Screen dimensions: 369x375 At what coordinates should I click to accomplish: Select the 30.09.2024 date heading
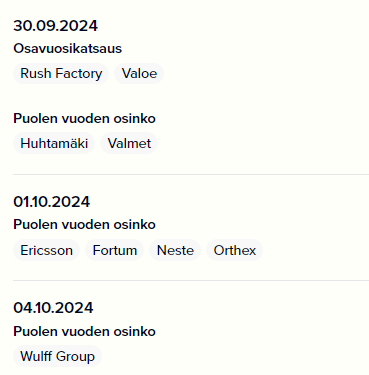click(55, 26)
